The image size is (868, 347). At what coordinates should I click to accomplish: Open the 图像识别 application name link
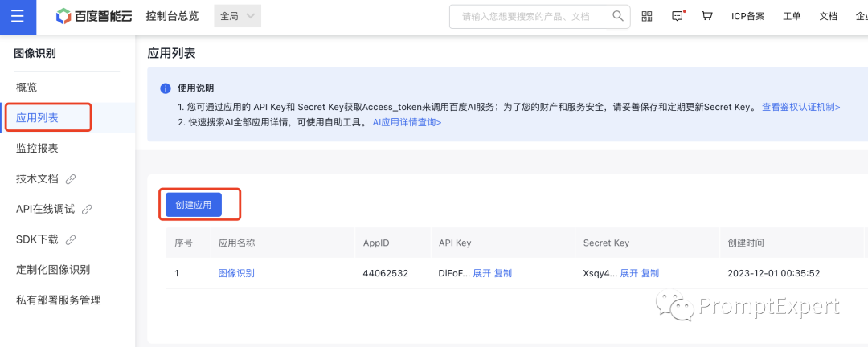pyautogui.click(x=236, y=273)
